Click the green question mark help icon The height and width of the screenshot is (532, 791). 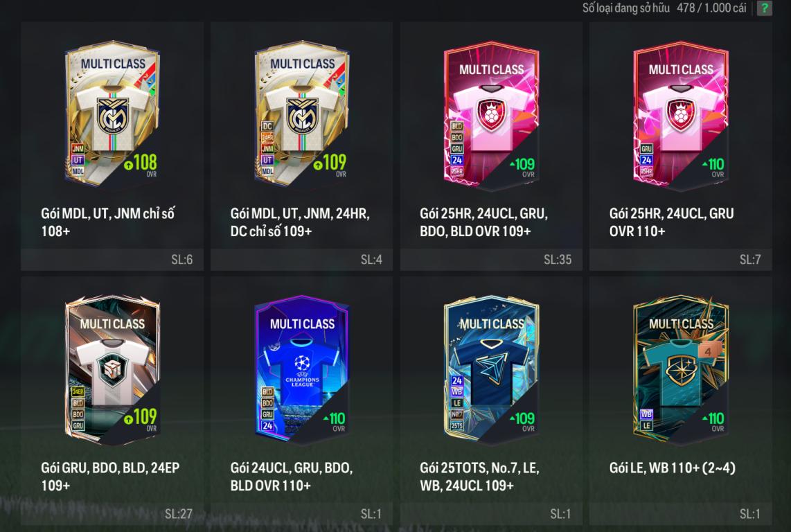[x=764, y=8]
